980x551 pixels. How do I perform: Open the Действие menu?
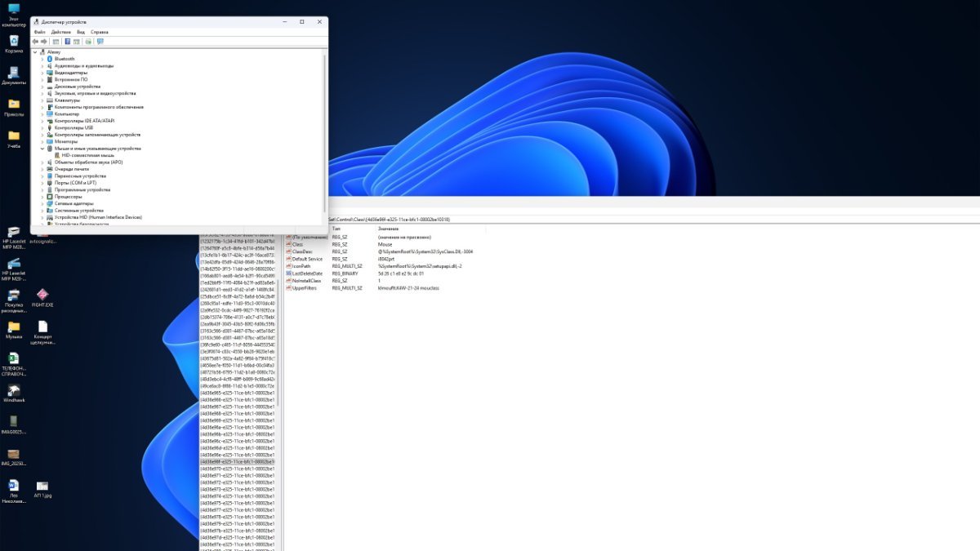pyautogui.click(x=60, y=32)
